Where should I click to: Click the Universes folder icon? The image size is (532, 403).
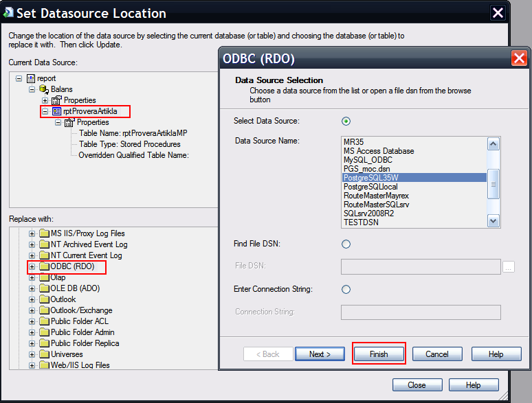[44, 354]
